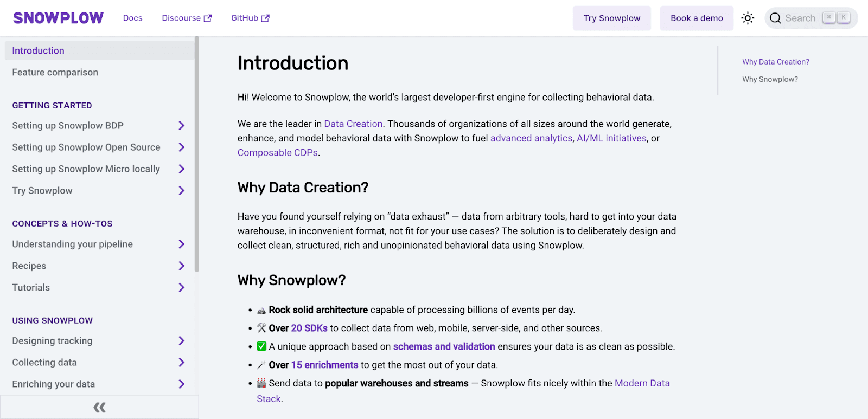Expand Understanding your pipeline chevron
The width and height of the screenshot is (868, 419).
(x=182, y=244)
